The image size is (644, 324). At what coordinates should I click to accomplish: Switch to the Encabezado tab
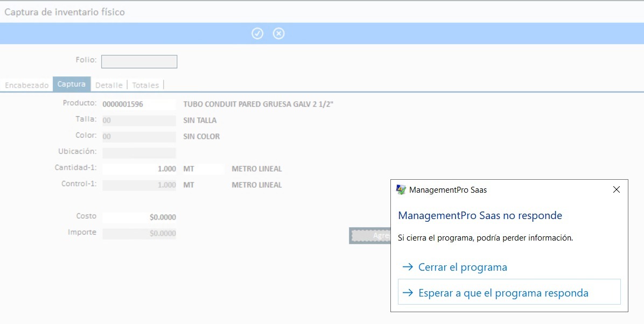coord(26,85)
